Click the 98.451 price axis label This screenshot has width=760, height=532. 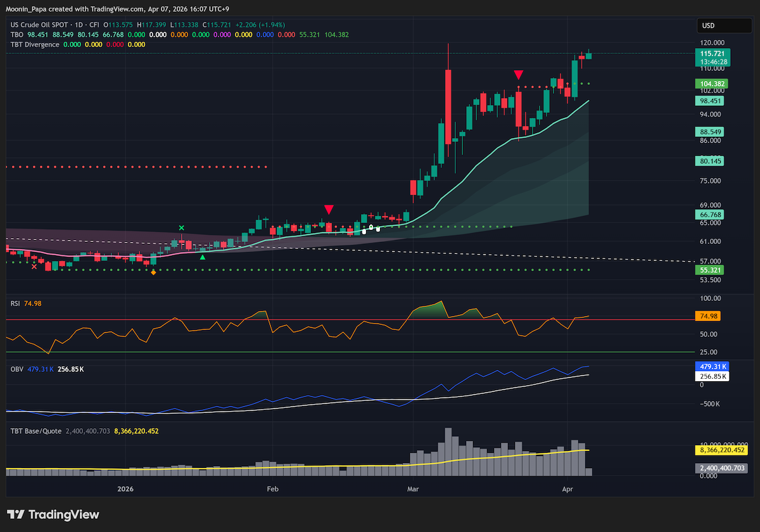tap(710, 101)
